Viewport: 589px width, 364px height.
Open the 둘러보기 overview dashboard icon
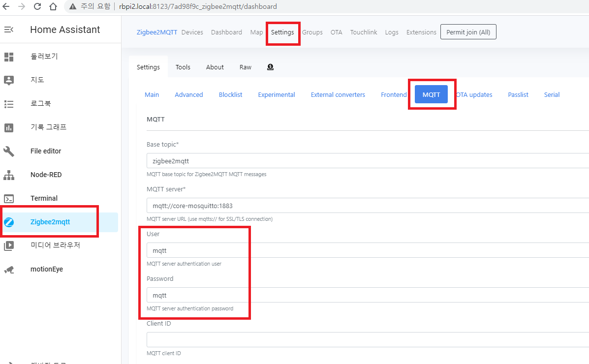pyautogui.click(x=9, y=57)
